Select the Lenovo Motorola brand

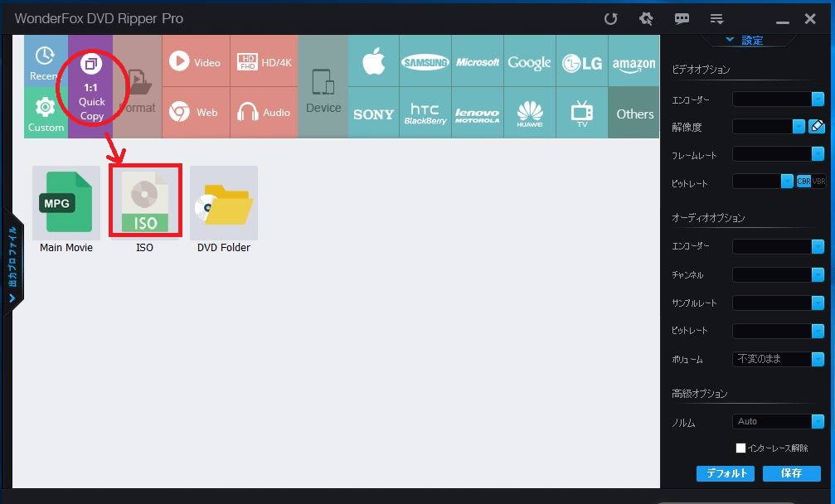(x=477, y=112)
